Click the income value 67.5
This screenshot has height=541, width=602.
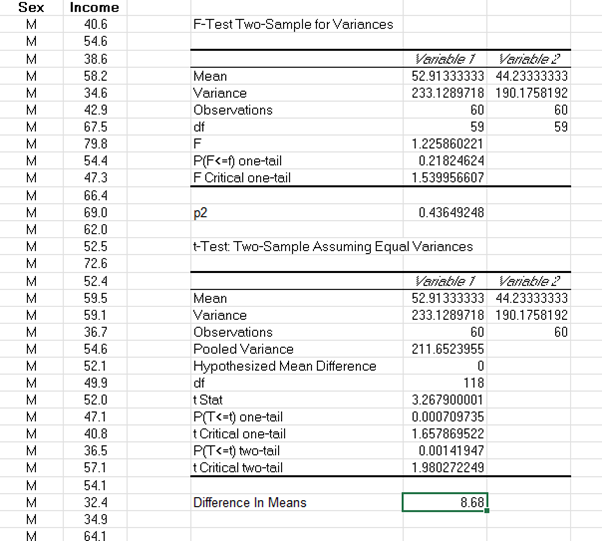tap(95, 126)
